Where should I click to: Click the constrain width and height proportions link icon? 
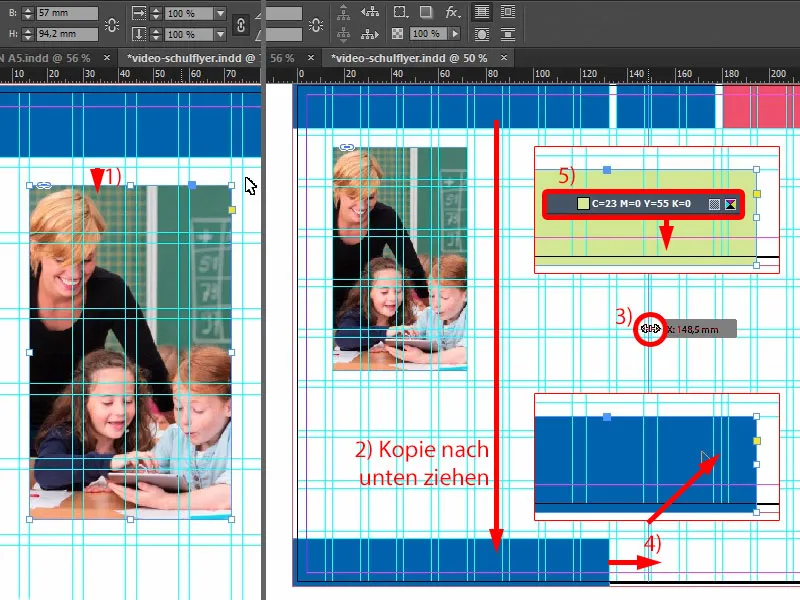point(112,24)
